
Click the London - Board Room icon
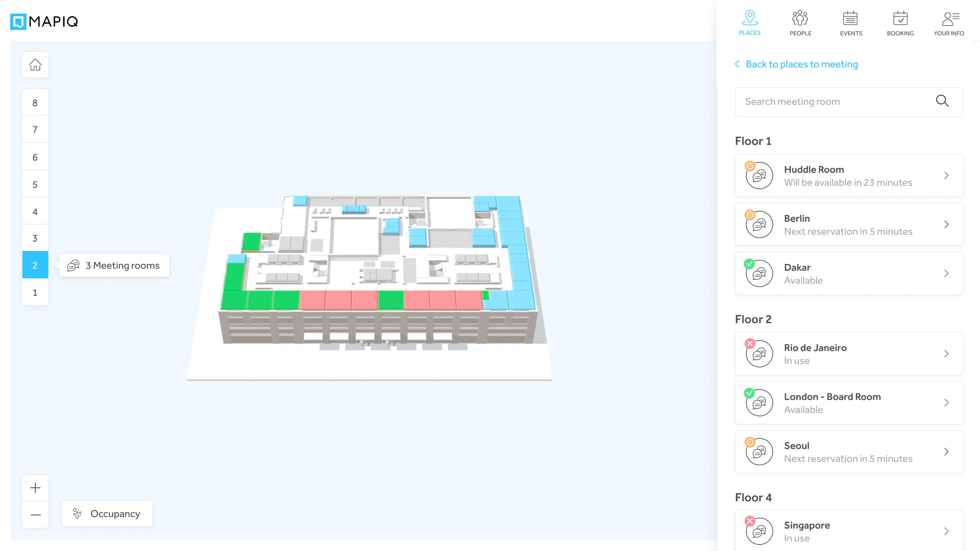(x=759, y=403)
